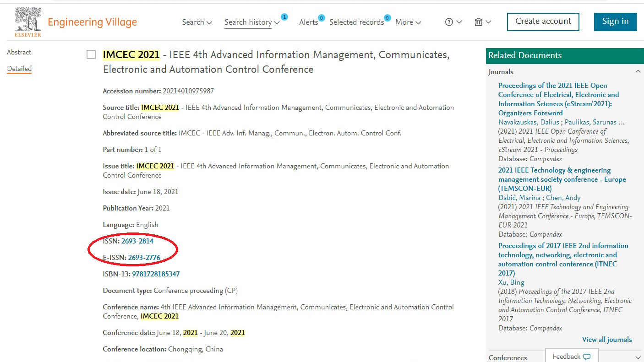644x362 pixels.
Task: Open TEMSCON-EUR conference record link
Action: click(562, 179)
